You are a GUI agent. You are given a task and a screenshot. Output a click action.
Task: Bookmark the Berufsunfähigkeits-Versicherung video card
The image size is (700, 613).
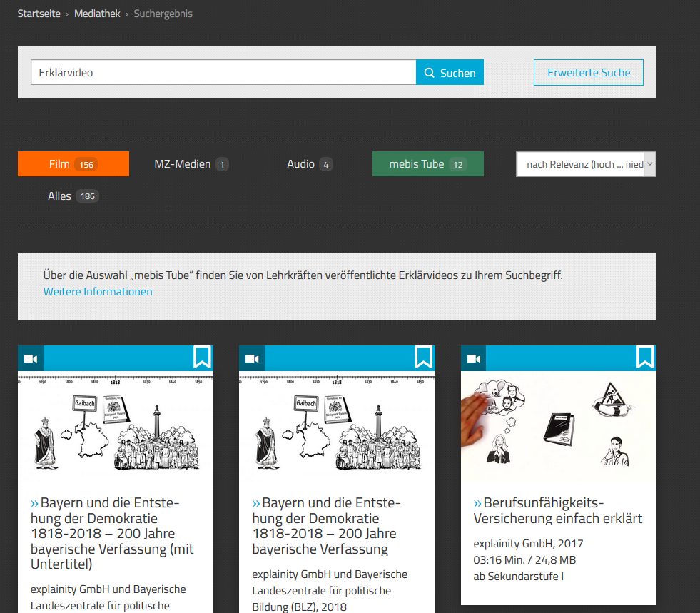(x=645, y=357)
